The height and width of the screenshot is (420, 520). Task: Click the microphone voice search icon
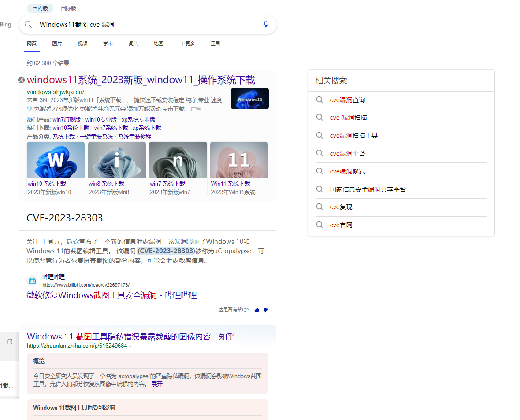tap(266, 24)
